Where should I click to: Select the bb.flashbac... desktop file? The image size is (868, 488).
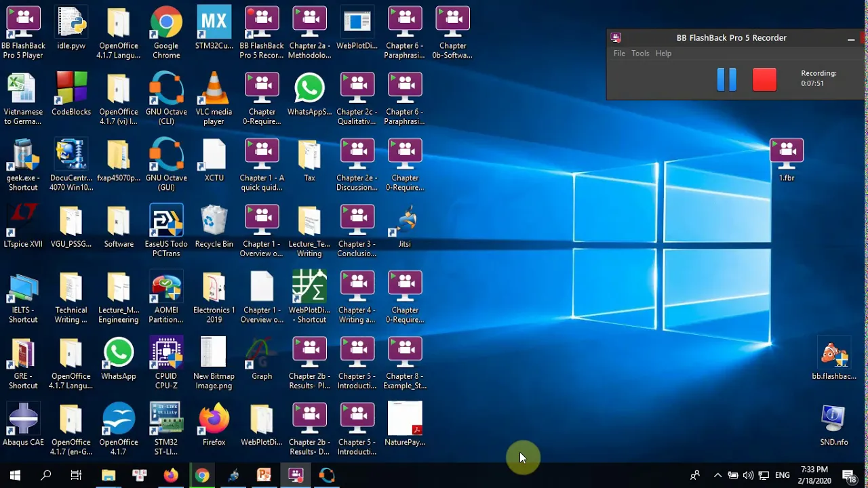point(834,359)
